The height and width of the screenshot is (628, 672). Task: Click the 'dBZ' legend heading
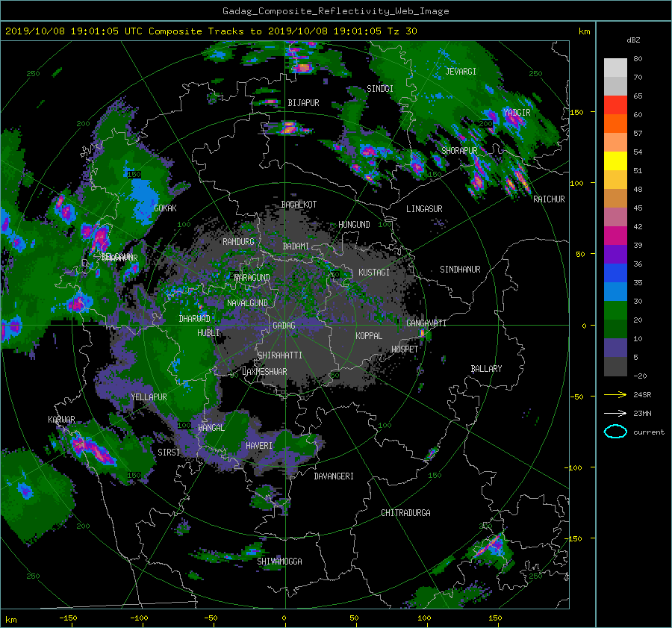(633, 40)
